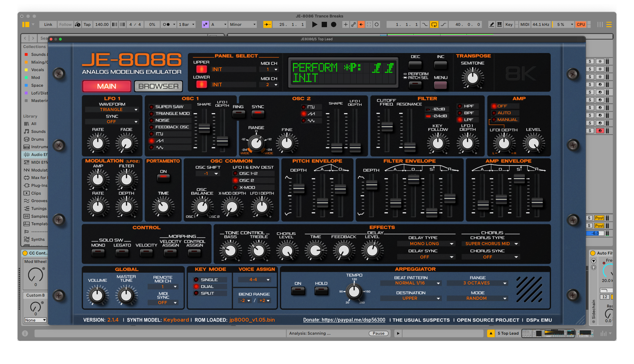Image resolution: width=634 pixels, height=364 pixels.
Task: Click the filter cutoff frequency slider
Action: click(387, 127)
